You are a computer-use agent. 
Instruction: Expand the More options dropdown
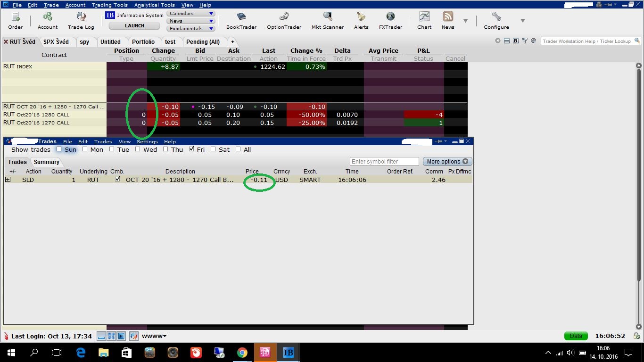click(447, 161)
